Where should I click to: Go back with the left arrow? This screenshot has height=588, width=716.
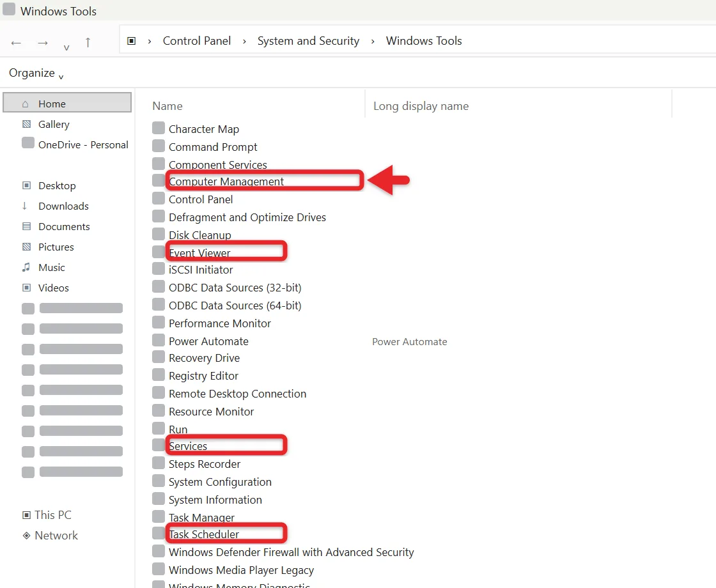click(x=16, y=43)
